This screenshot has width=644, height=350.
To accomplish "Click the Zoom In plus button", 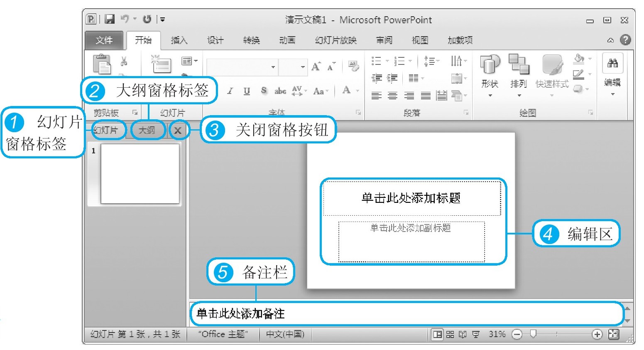I will (597, 334).
